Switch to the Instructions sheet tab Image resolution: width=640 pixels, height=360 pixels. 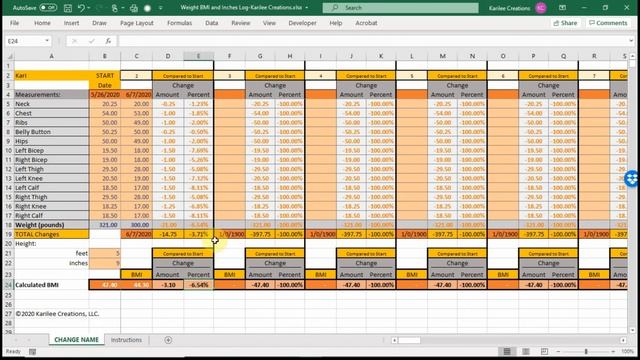(x=126, y=340)
